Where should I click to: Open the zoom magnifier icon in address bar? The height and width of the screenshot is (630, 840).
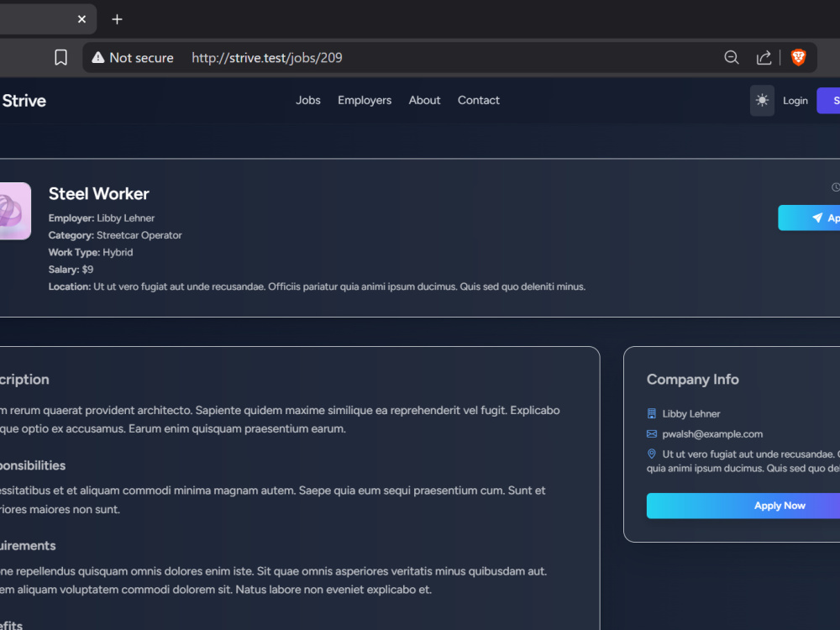click(x=732, y=57)
